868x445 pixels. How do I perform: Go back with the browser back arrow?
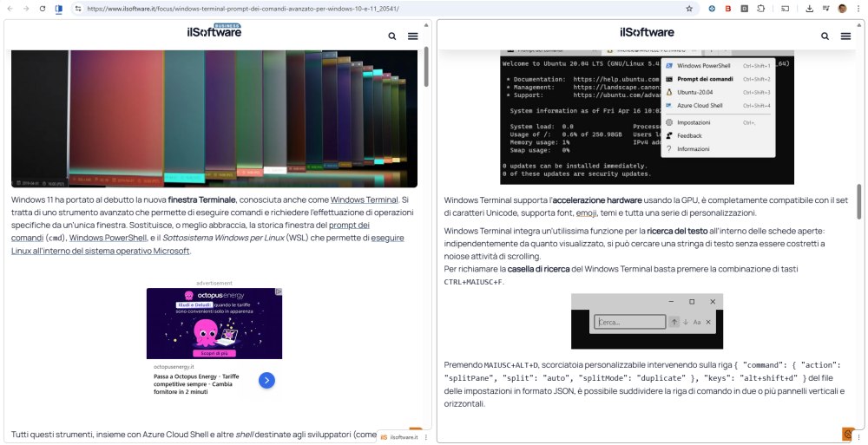tap(10, 9)
